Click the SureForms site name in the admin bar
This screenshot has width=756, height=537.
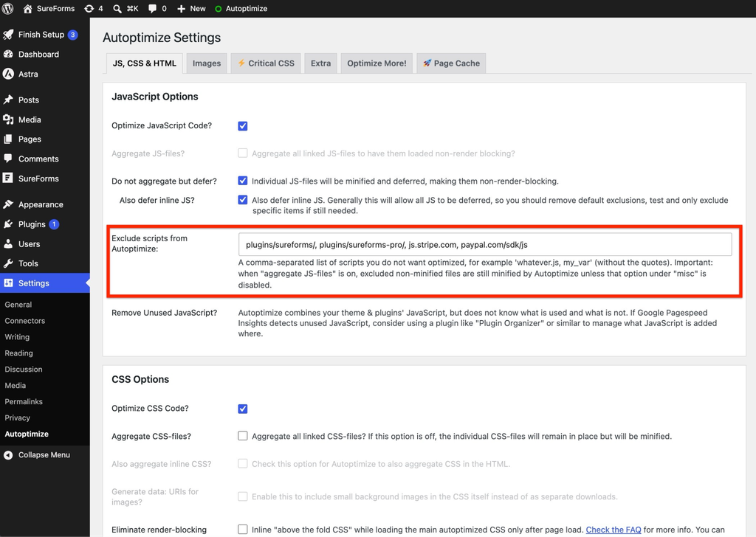[55, 9]
